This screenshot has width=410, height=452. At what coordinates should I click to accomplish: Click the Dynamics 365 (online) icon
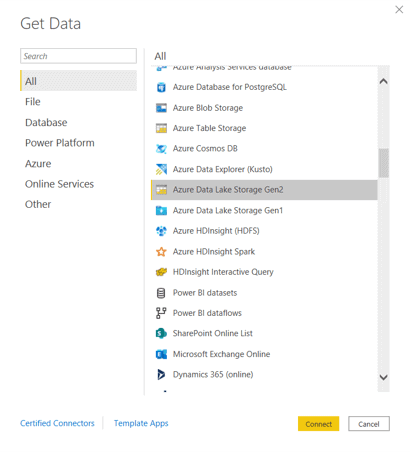pyautogui.click(x=161, y=375)
